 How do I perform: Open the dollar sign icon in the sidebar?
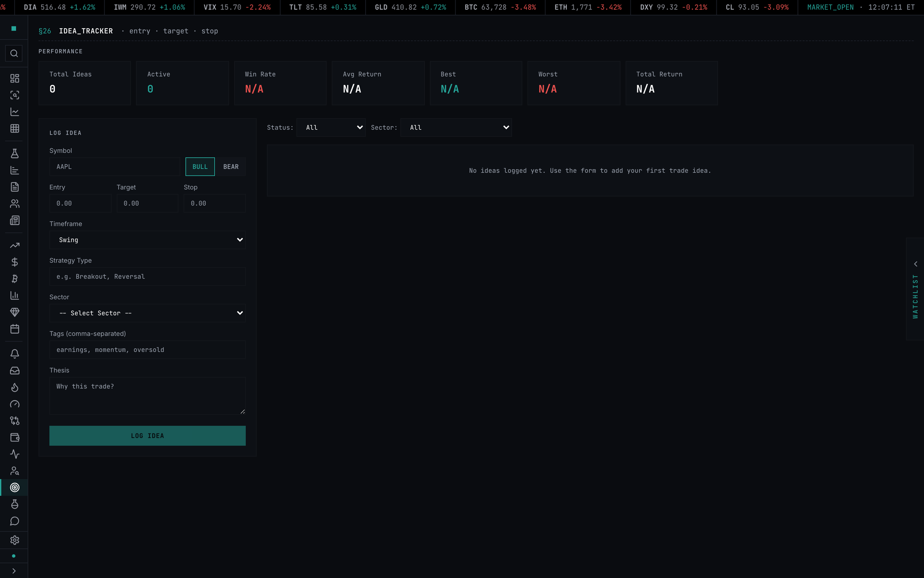pyautogui.click(x=14, y=262)
